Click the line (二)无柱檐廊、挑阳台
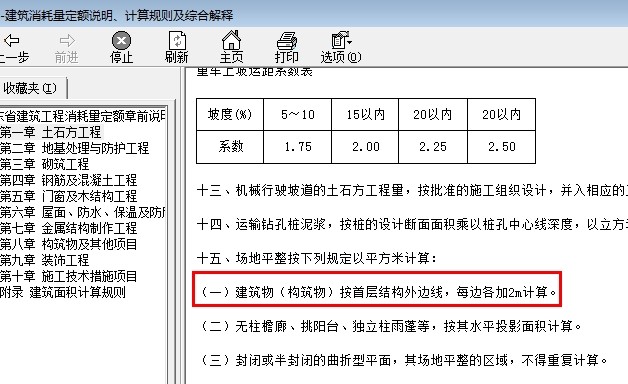This screenshot has height=384, width=628. 390,326
